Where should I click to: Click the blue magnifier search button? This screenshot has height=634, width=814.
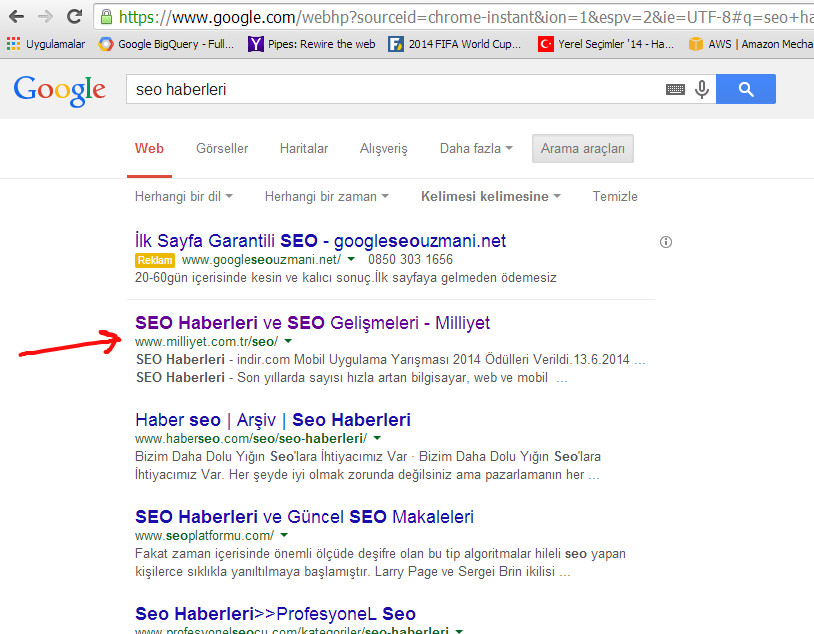(x=745, y=89)
